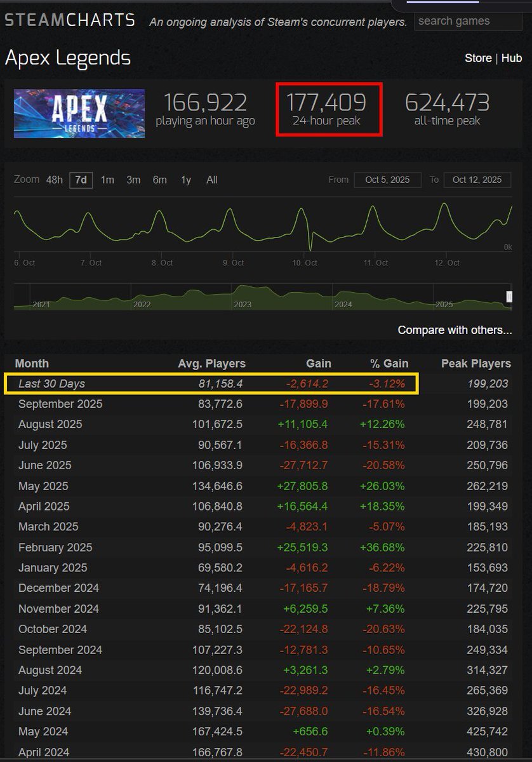Viewport: 532px width, 762px height.
Task: Select the June 2024 row
Action: click(x=263, y=711)
